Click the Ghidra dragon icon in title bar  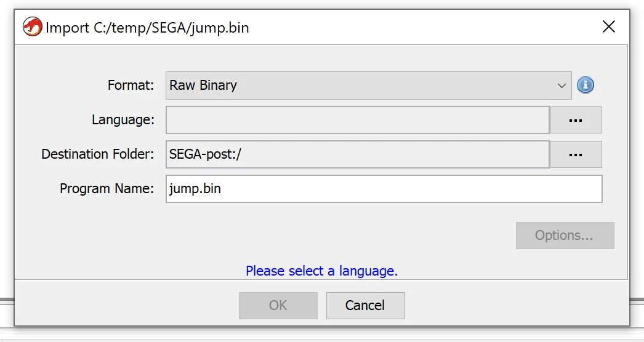pos(32,27)
